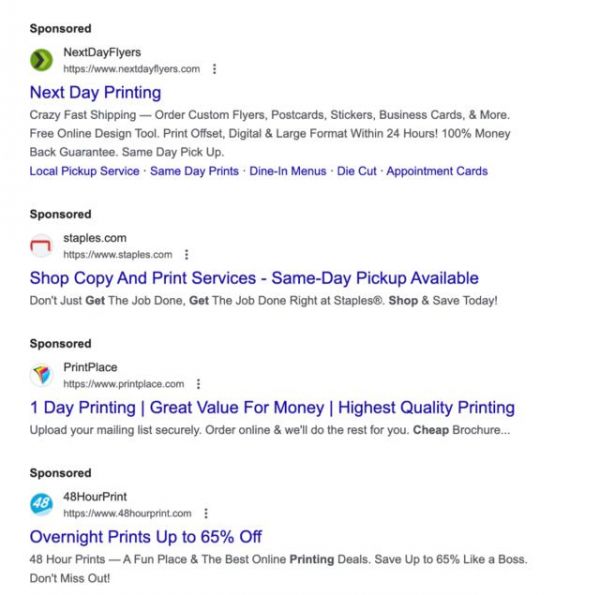Click the 48HourPrint blue favicon
The width and height of the screenshot is (600, 595).
(41, 504)
